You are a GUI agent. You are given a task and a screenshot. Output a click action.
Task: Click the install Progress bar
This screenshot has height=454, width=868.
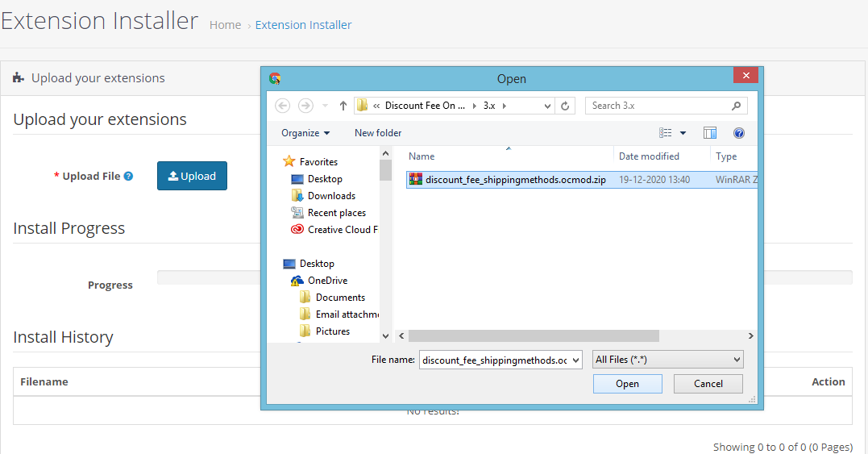[505, 277]
